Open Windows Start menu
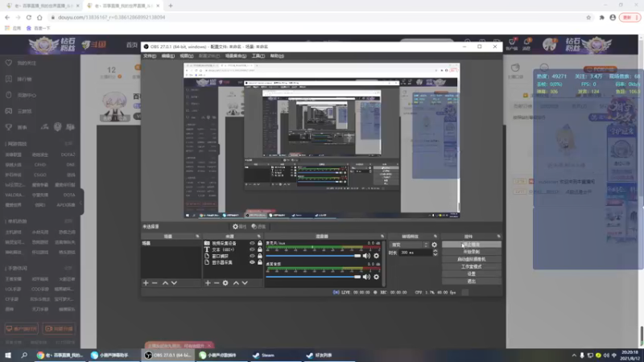This screenshot has height=362, width=644. point(8,355)
